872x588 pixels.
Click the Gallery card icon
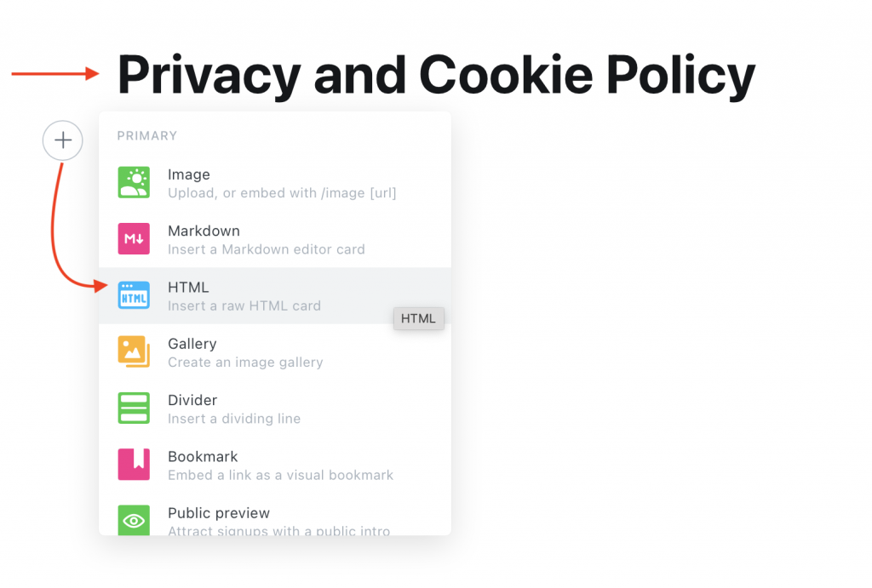[133, 351]
